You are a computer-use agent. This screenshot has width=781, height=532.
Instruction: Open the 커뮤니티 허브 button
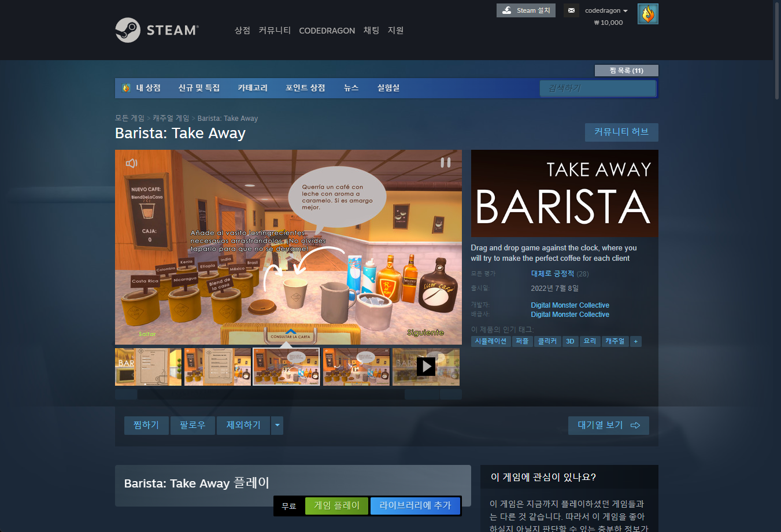[x=621, y=132]
